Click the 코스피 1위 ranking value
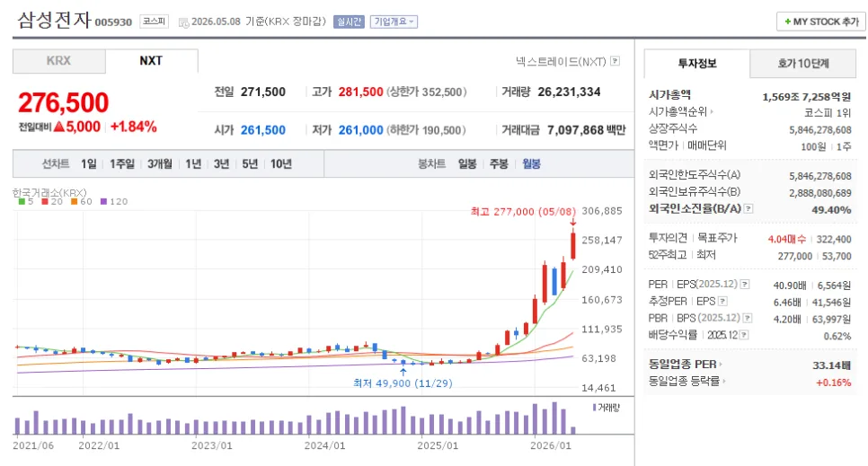The height and width of the screenshot is (466, 868). pos(828,113)
